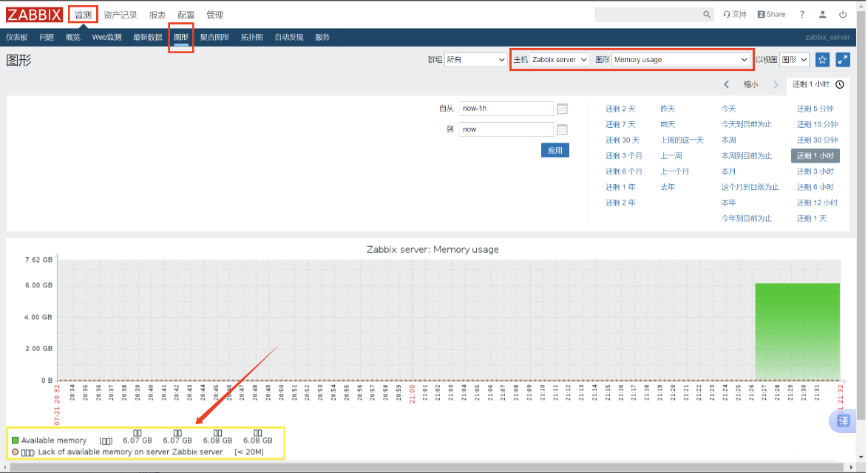Viewport: 868px width, 473px height.
Task: Go to the 概览 submenu
Action: 72,37
